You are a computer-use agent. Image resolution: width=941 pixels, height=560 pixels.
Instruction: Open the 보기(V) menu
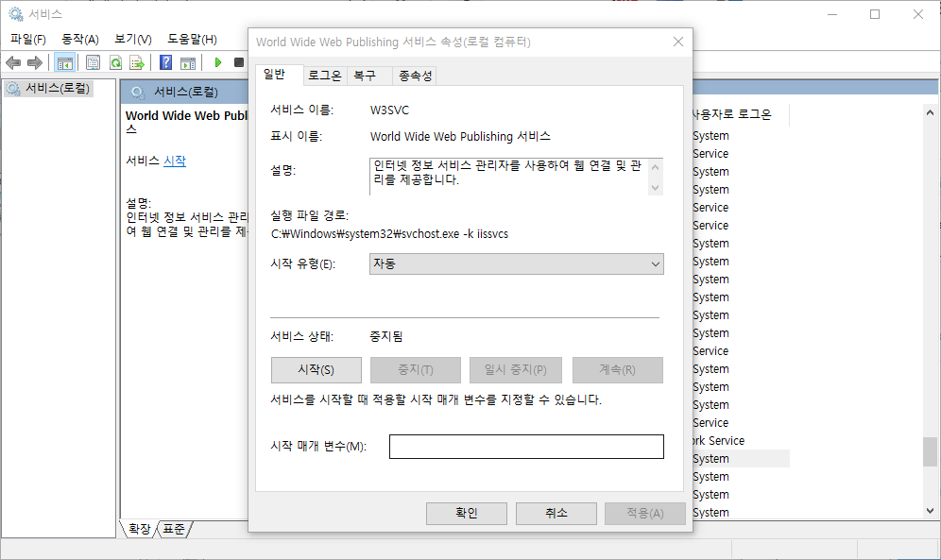133,39
